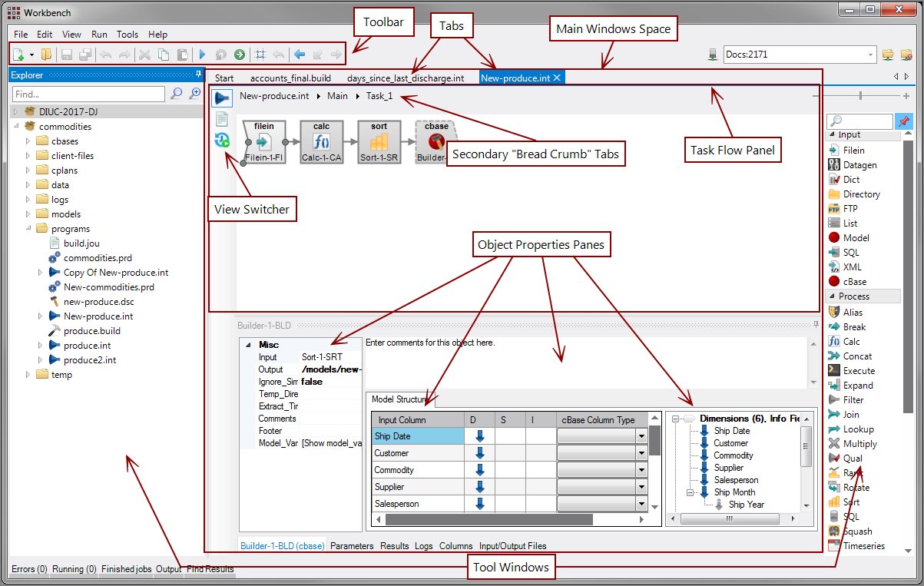This screenshot has height=586, width=924.
Task: Open the cBase Column Type dropdown for Customer
Action: point(640,453)
